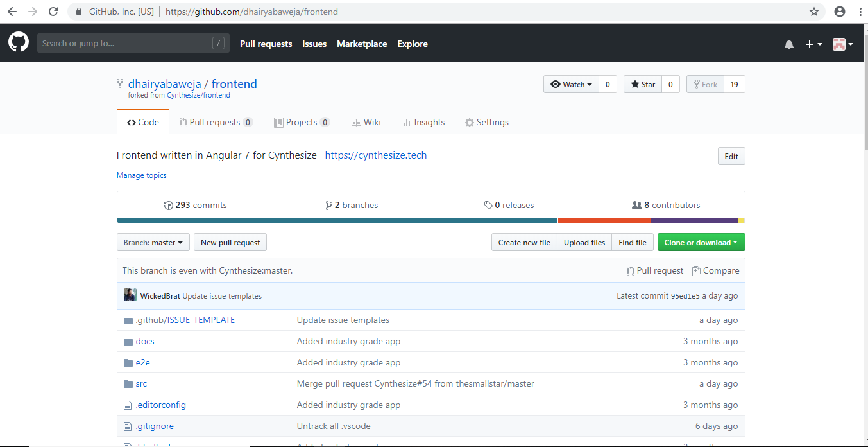Click the .editorconfig file icon
868x447 pixels.
(x=128, y=405)
